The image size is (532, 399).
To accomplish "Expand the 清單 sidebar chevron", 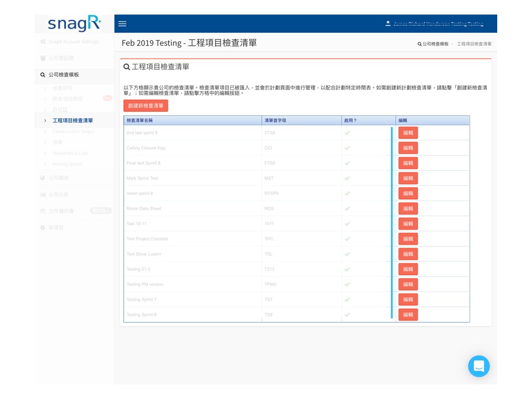I will click(x=45, y=142).
